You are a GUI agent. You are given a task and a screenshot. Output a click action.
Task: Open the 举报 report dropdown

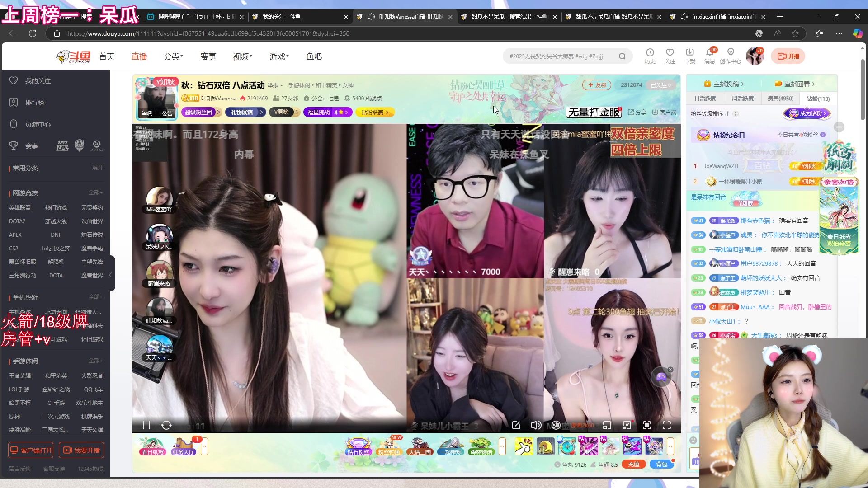275,85
